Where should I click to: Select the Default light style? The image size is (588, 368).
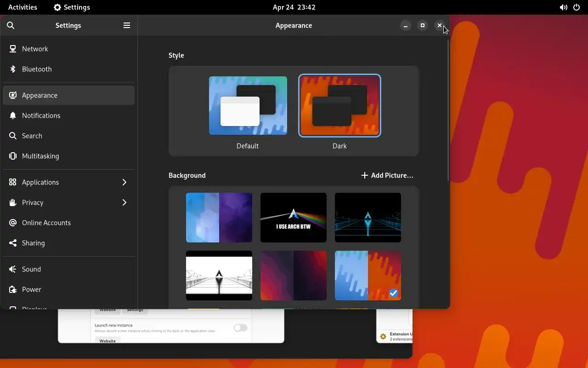(248, 105)
